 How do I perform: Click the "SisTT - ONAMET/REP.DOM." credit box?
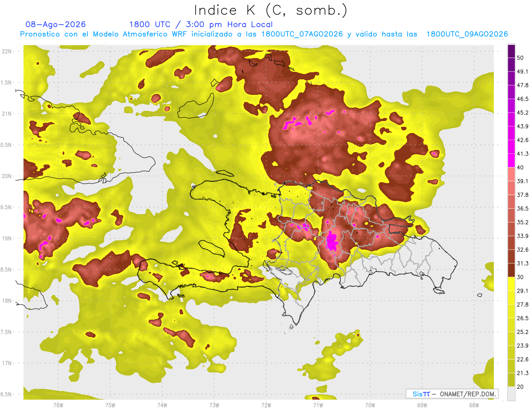coord(452,394)
